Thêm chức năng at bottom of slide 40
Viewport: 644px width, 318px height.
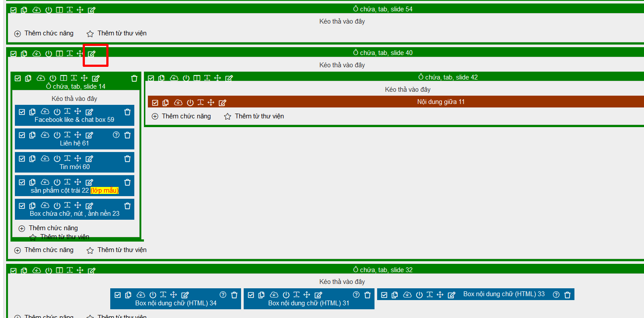pyautogui.click(x=44, y=250)
